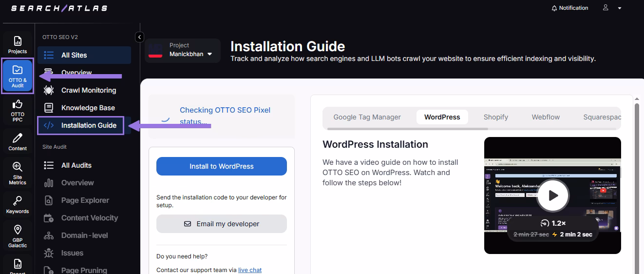This screenshot has height=274, width=644.
Task: Switch to the Webflow tab
Action: point(545,117)
